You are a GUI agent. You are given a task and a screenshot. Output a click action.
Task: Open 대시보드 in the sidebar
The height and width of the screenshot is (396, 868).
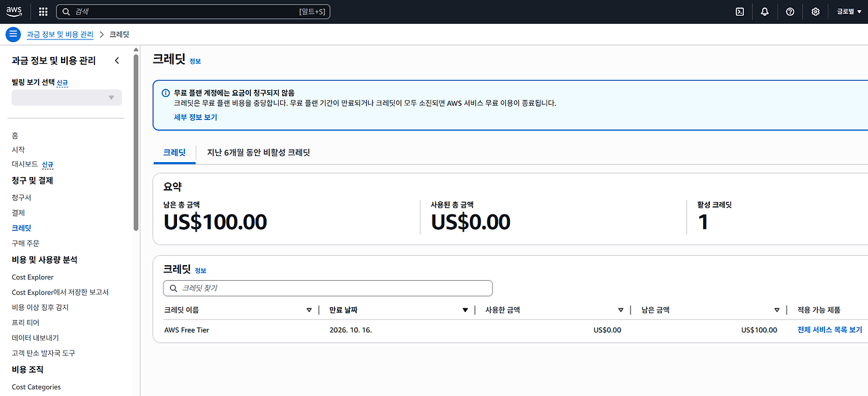(24, 164)
